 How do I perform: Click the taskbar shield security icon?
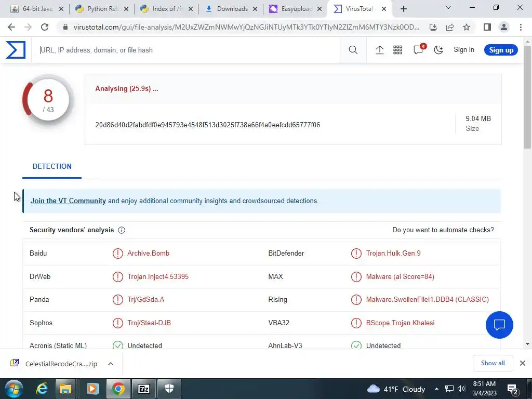click(x=169, y=389)
